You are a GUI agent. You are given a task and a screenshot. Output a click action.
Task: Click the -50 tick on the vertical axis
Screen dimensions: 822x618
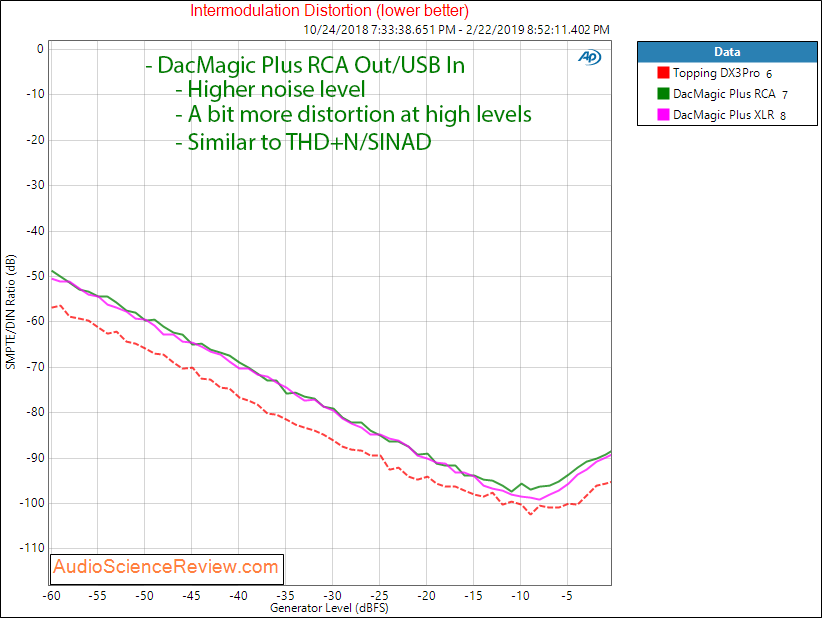35,276
